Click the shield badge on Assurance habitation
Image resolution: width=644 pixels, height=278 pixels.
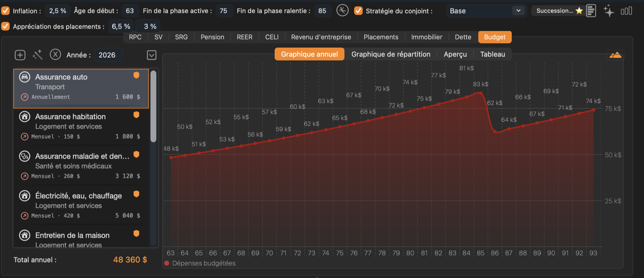136,115
